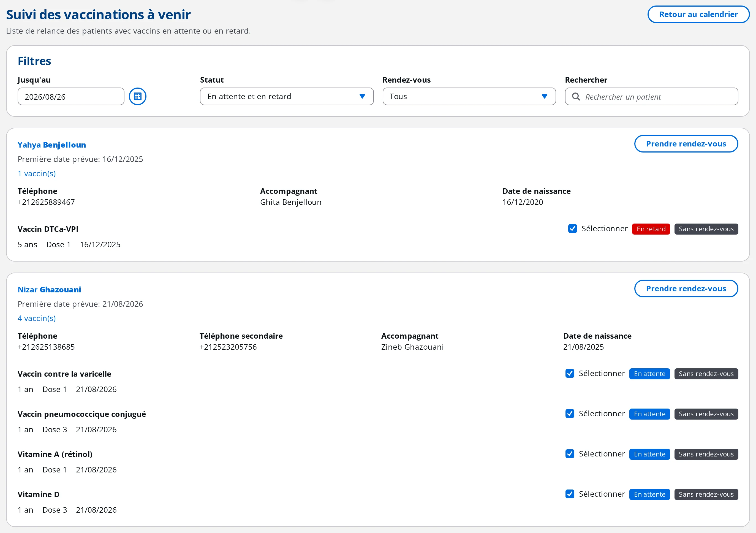The height and width of the screenshot is (533, 756).
Task: Open Yahya Benjelloun patient link
Action: (52, 145)
